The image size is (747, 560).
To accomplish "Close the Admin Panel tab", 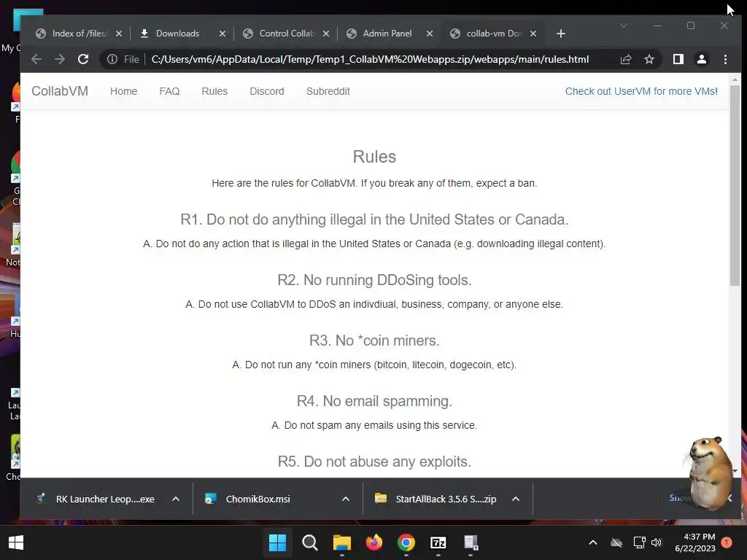I will [429, 34].
